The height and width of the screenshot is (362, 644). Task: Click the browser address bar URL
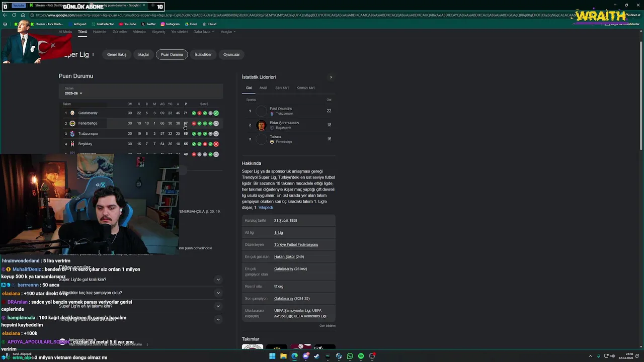point(302,15)
